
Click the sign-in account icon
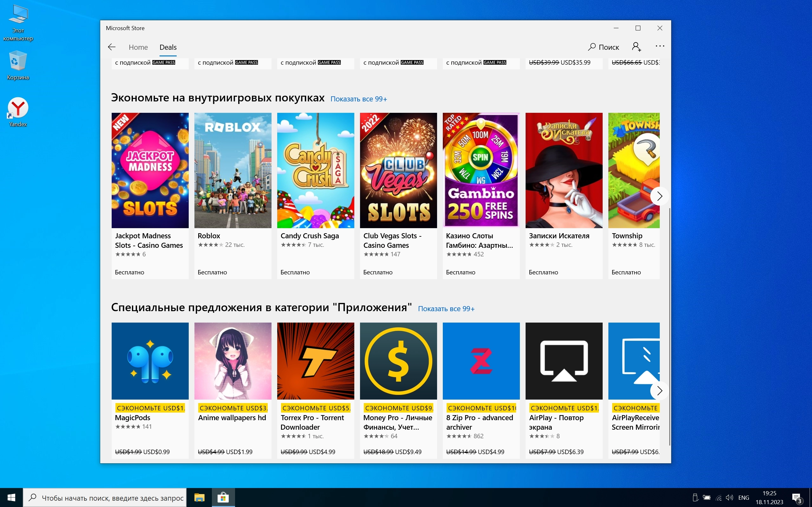636,47
